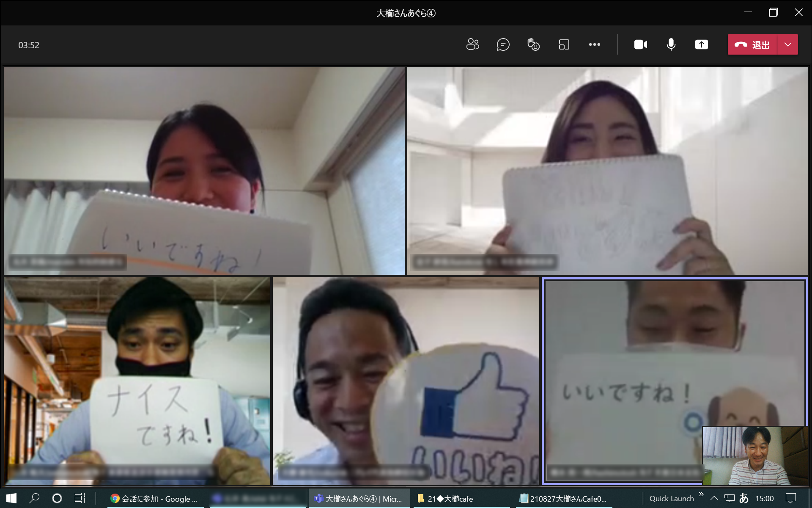The height and width of the screenshot is (508, 812).
Task: Expand the leave options dropdown arrow
Action: pos(787,44)
